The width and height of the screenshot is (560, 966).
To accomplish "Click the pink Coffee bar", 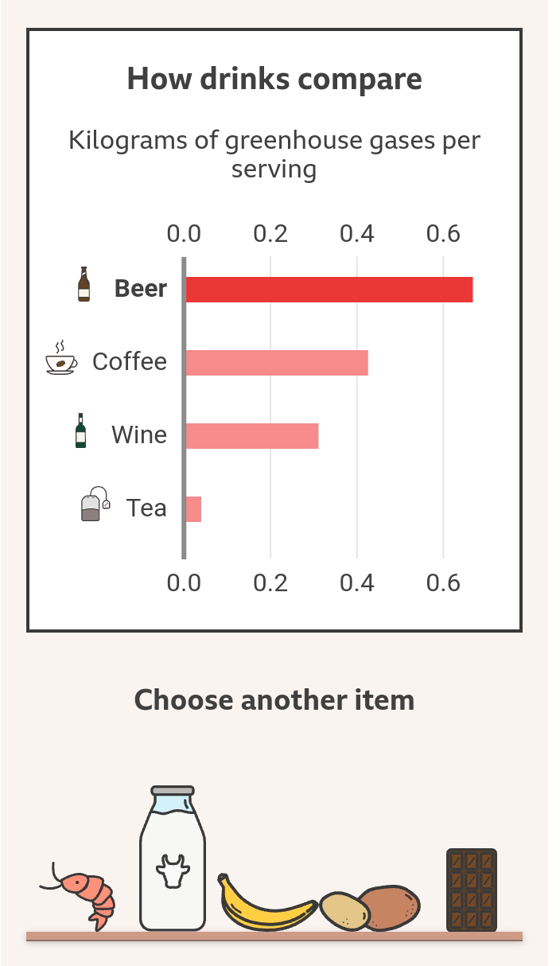I will 277,363.
